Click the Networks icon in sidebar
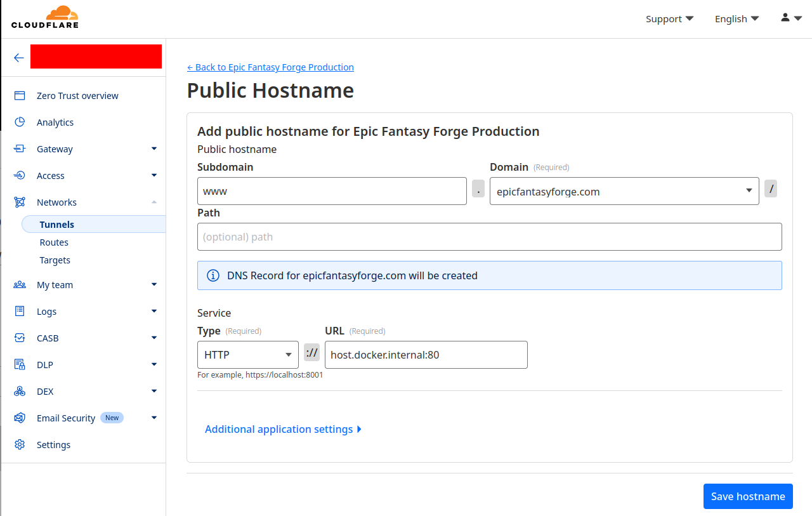This screenshot has height=516, width=812. pyautogui.click(x=20, y=202)
